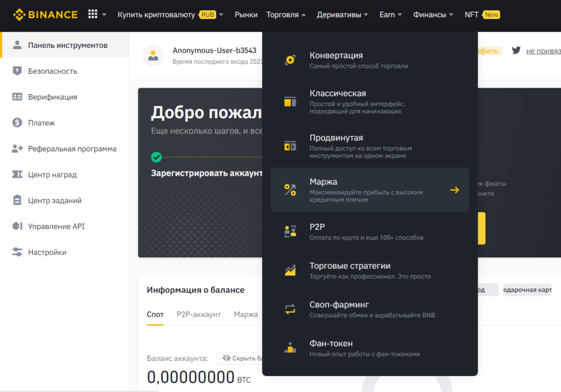Image resolution: width=561 pixels, height=392 pixels.
Task: Open the Рынки menu item
Action: (x=246, y=15)
